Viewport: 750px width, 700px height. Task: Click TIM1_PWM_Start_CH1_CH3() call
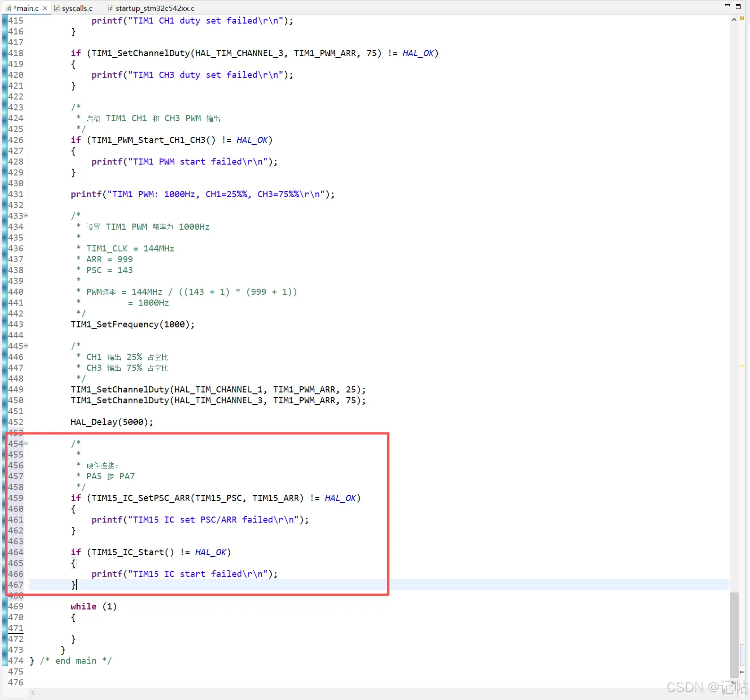click(x=153, y=140)
